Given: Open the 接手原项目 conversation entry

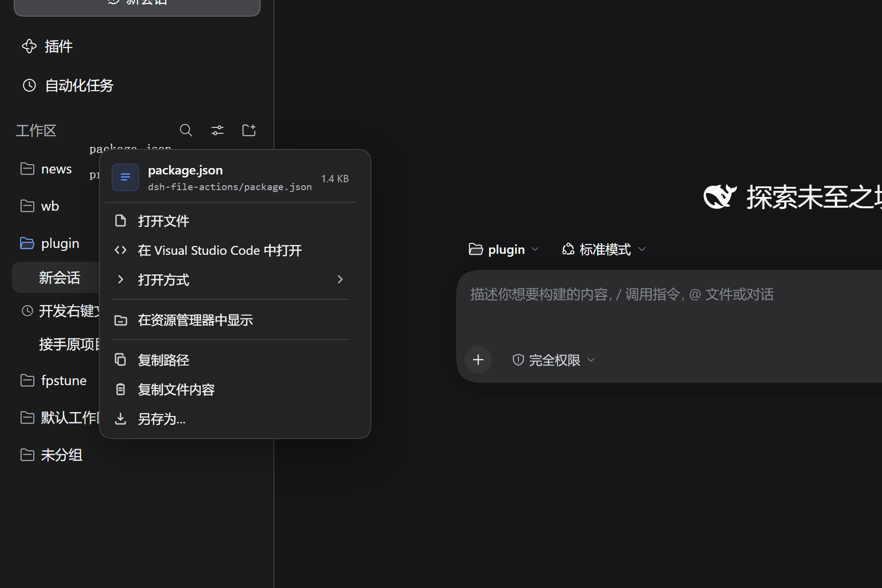Looking at the screenshot, I should coord(69,344).
